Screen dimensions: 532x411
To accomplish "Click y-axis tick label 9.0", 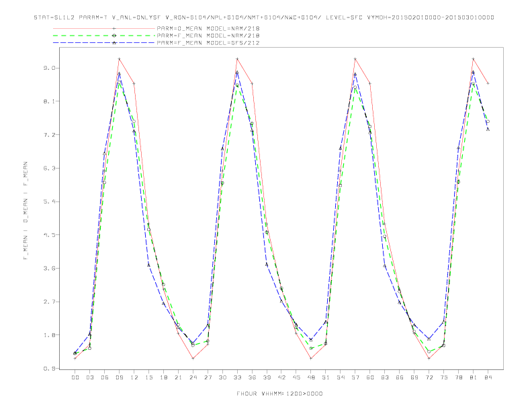I will coord(49,68).
